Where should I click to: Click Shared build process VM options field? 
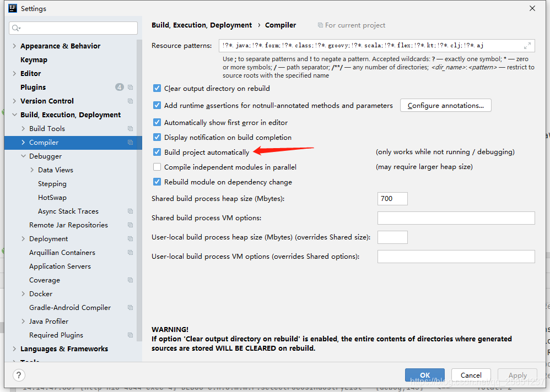pos(456,218)
